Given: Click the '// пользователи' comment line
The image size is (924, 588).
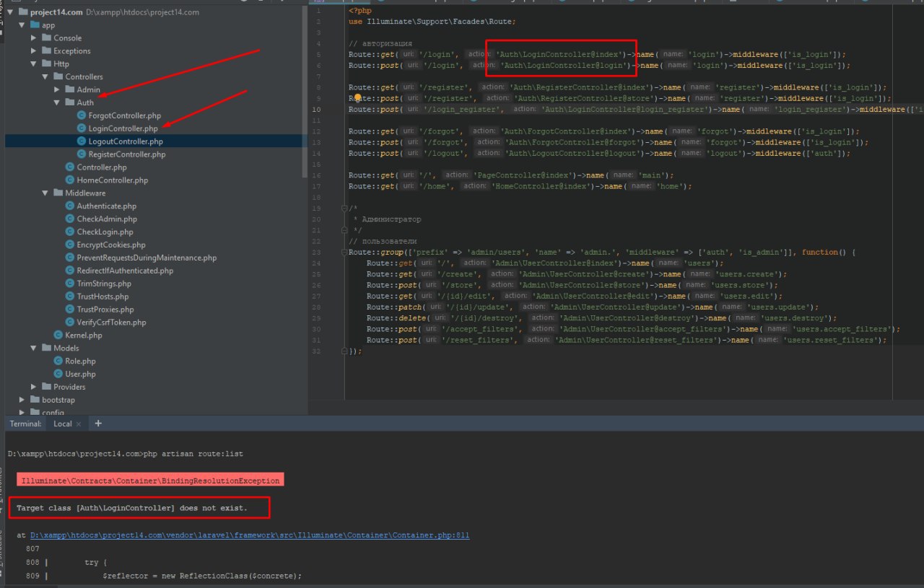Looking at the screenshot, I should 383,241.
